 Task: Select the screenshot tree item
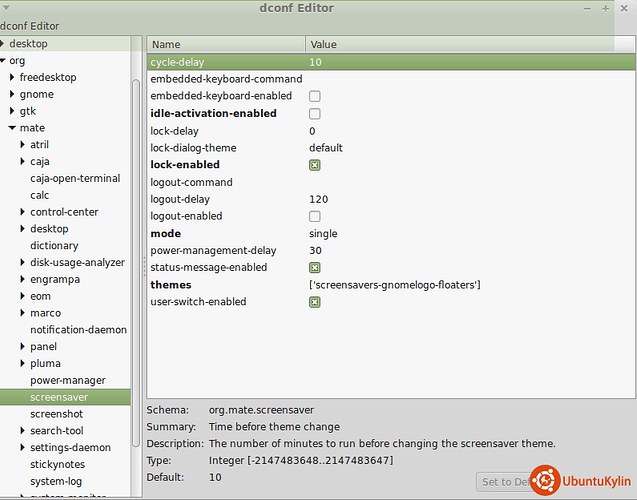pyautogui.click(x=59, y=414)
